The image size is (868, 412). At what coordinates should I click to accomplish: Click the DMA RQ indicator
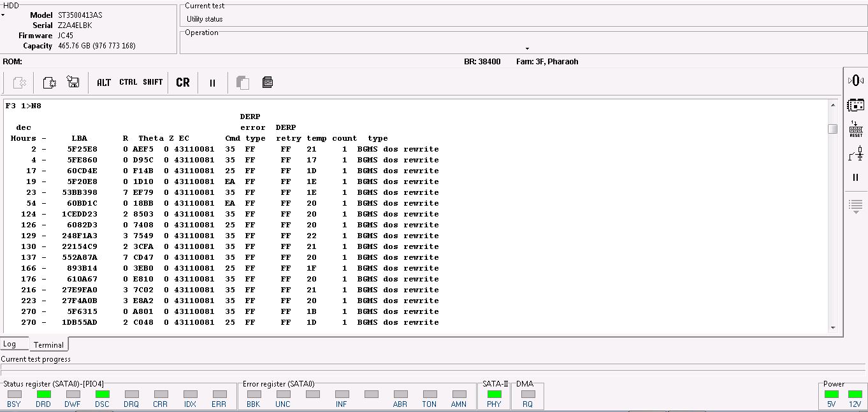[x=528, y=394]
